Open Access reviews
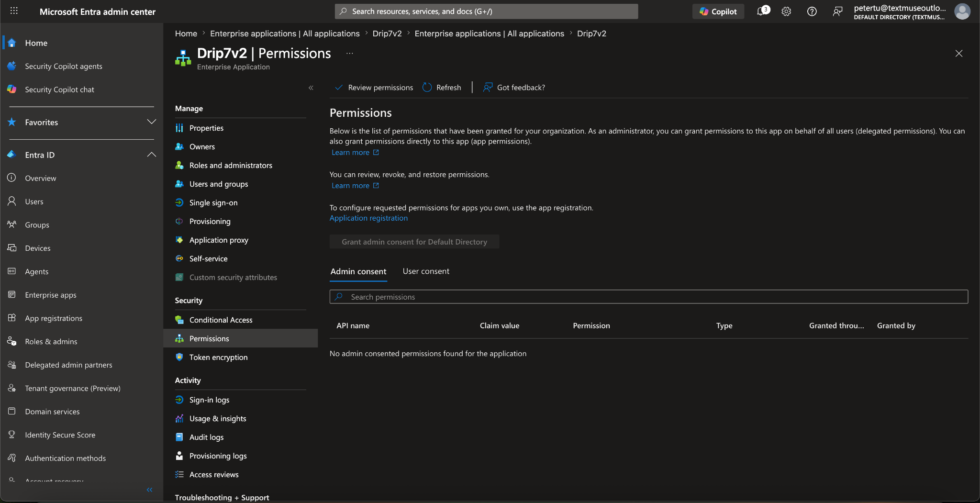Image resolution: width=980 pixels, height=503 pixels. (214, 474)
